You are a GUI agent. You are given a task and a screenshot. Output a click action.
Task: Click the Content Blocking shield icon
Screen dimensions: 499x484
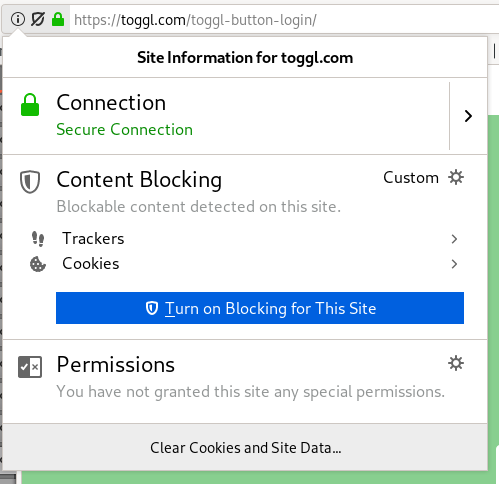coord(30,182)
